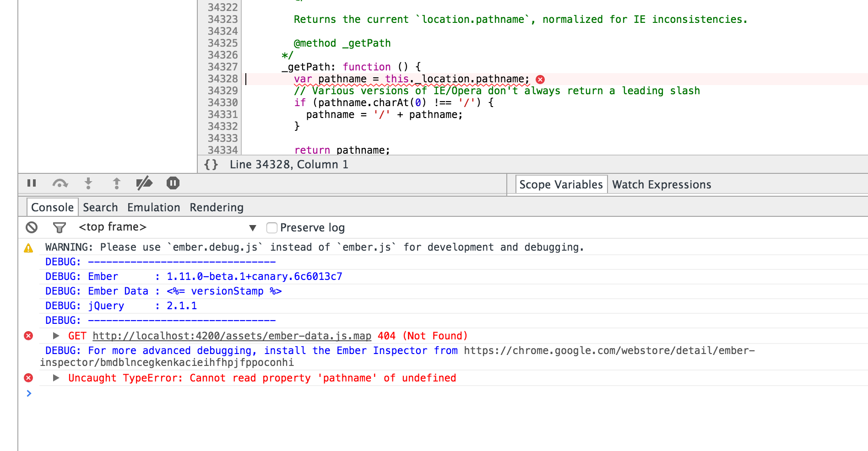Open console filter options

pos(60,227)
